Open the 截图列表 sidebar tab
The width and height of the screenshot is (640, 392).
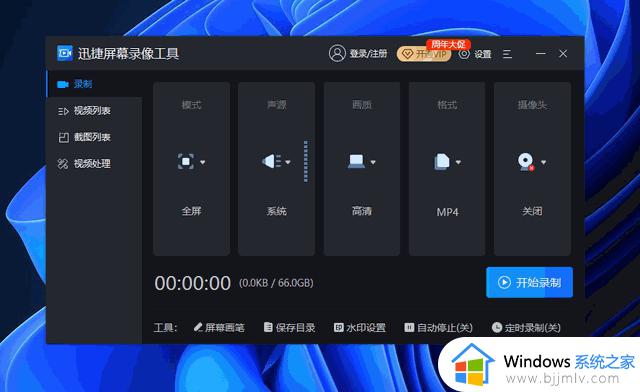point(95,137)
